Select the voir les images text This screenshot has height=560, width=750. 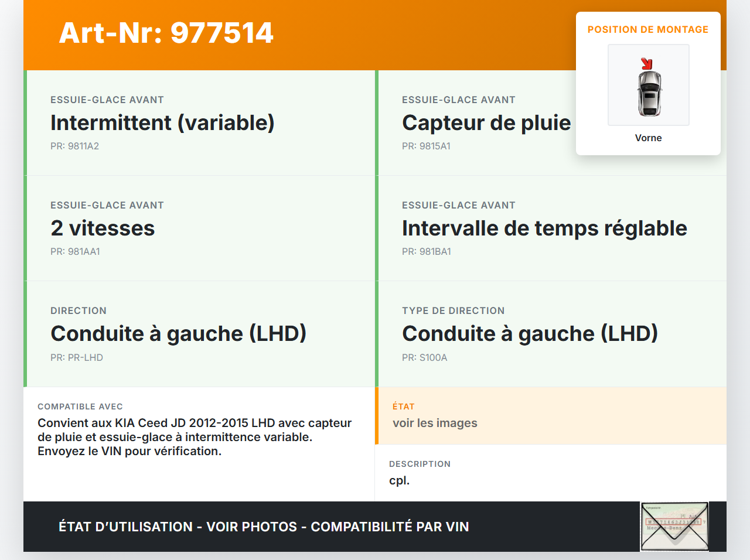pos(435,423)
